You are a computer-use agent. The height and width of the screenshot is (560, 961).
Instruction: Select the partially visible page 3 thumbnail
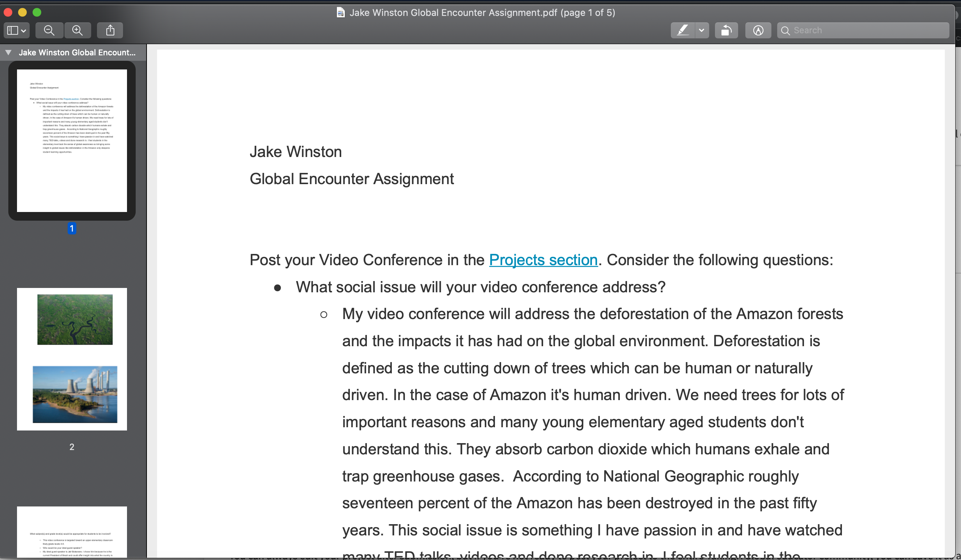(72, 532)
